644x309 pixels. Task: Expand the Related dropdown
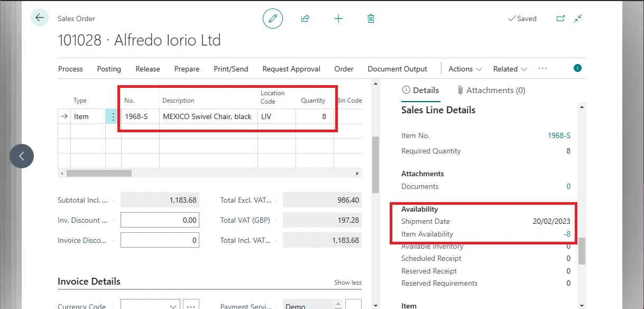[x=510, y=69]
